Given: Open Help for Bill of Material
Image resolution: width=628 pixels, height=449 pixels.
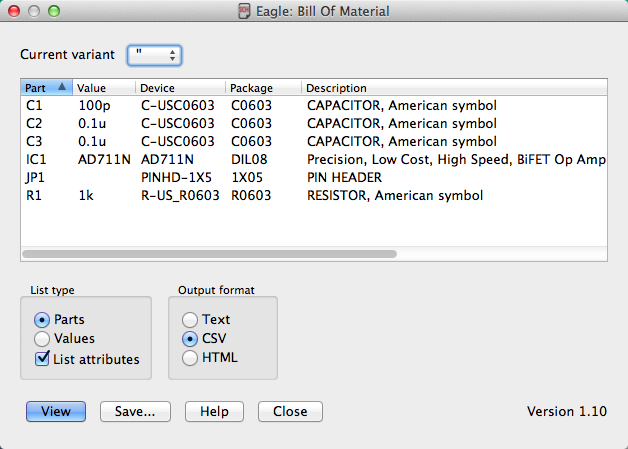Looking at the screenshot, I should [x=214, y=412].
